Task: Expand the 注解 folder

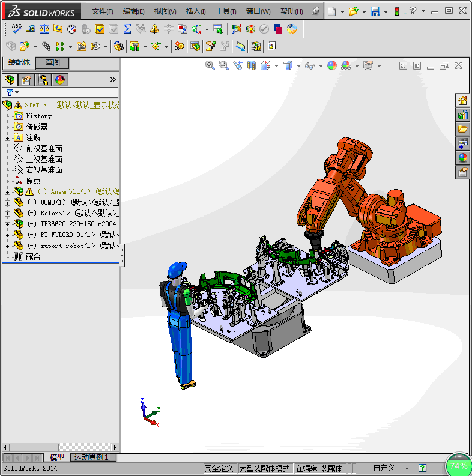Action: click(7, 138)
